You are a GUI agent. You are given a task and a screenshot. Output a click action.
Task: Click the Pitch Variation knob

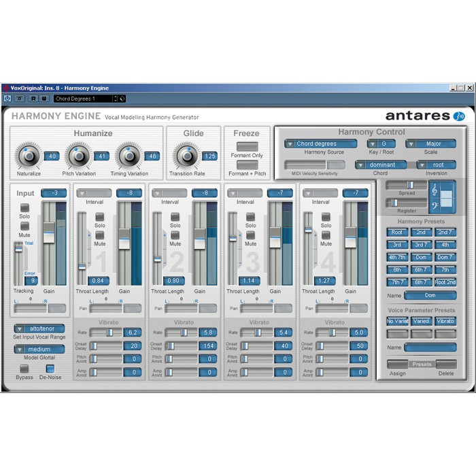(x=79, y=156)
